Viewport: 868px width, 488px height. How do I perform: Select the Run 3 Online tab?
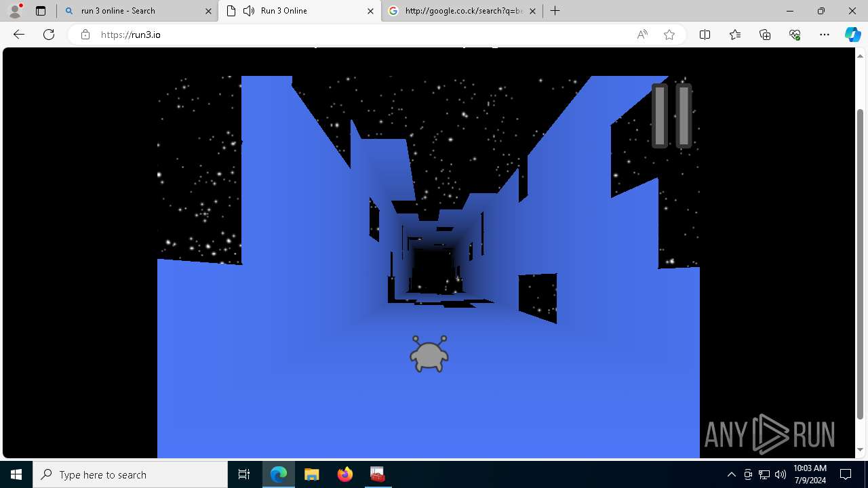pos(300,11)
